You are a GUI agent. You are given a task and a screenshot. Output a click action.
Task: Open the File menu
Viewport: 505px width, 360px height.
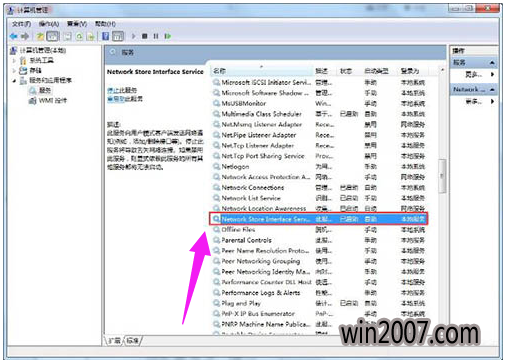(21, 24)
